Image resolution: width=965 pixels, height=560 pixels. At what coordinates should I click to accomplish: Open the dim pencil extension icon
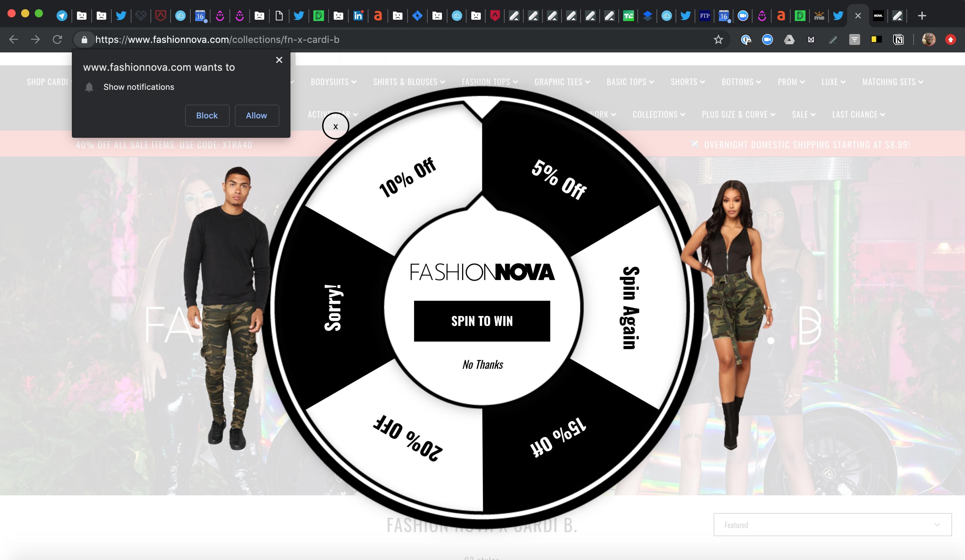click(x=833, y=39)
